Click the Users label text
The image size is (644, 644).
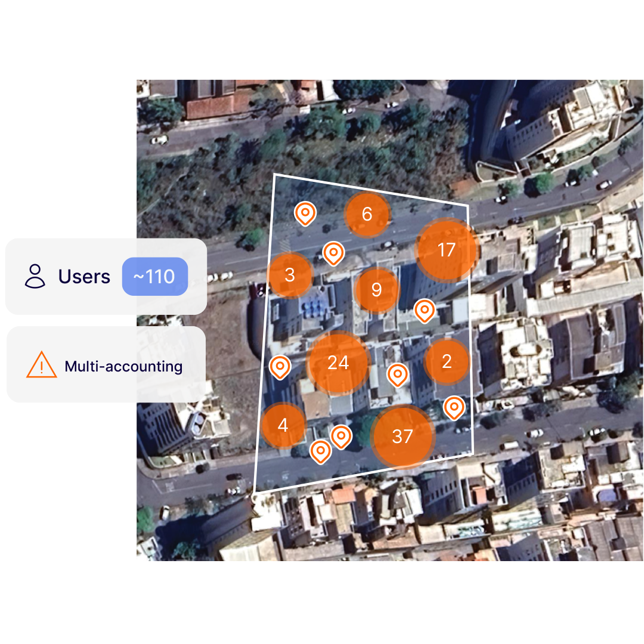(84, 277)
